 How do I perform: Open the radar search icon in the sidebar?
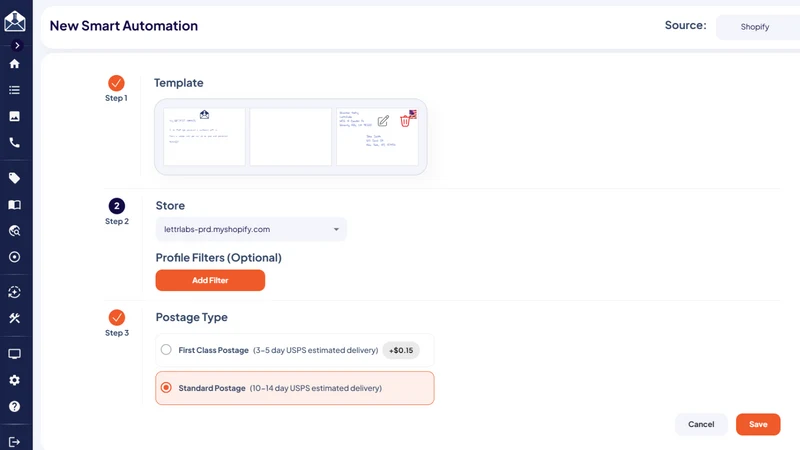pyautogui.click(x=14, y=231)
